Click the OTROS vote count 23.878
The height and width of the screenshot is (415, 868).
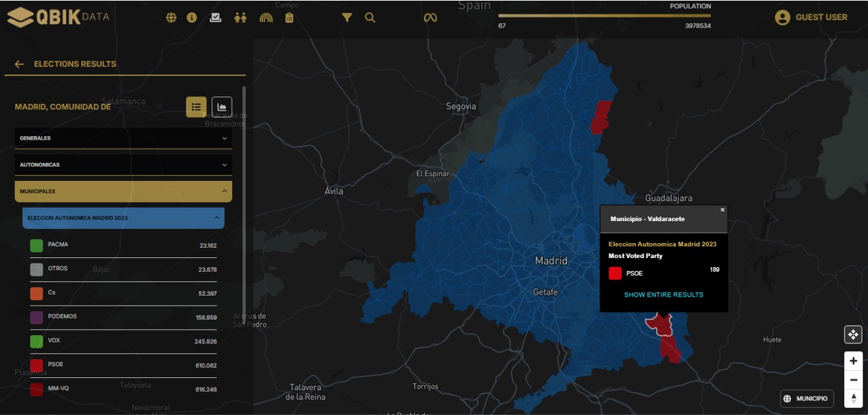pos(208,270)
